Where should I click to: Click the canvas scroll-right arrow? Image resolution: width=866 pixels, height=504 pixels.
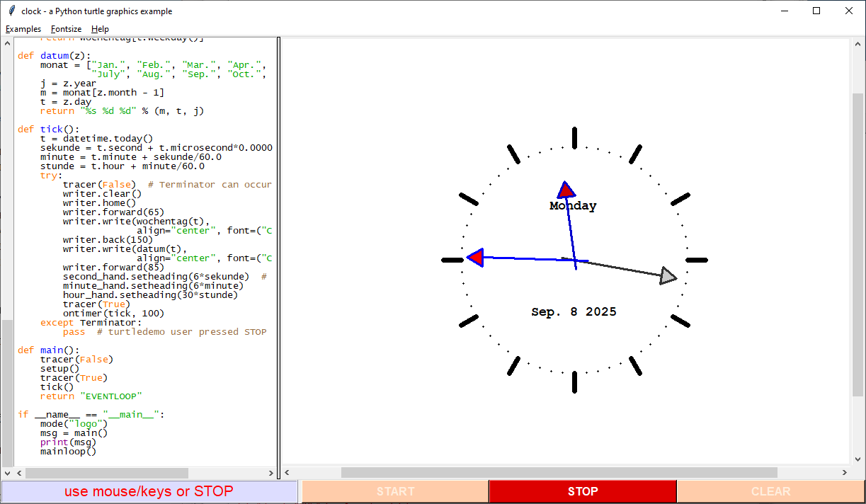pos(843,473)
